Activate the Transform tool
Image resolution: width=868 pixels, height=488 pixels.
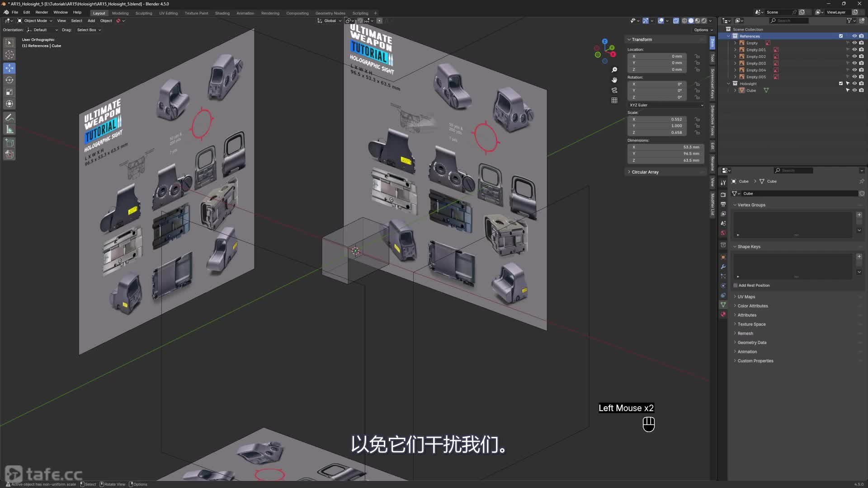(x=9, y=104)
